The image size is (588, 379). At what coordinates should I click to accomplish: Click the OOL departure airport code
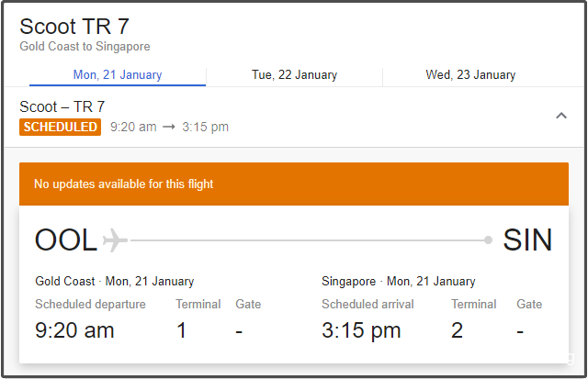[66, 240]
